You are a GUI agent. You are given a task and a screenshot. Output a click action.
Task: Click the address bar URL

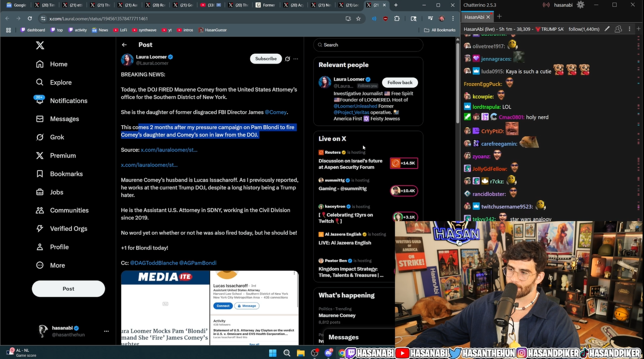click(98, 19)
